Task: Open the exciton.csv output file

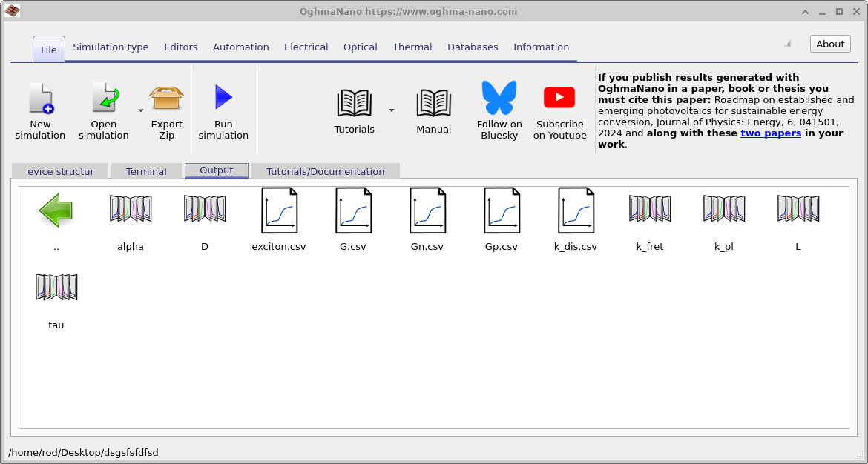Action: tap(278, 211)
